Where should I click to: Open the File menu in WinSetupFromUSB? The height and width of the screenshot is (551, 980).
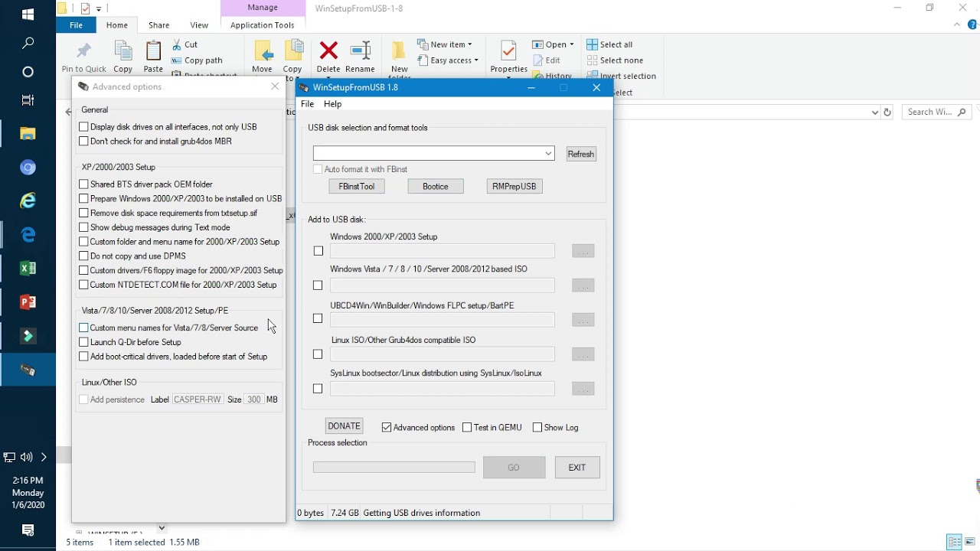tap(307, 104)
